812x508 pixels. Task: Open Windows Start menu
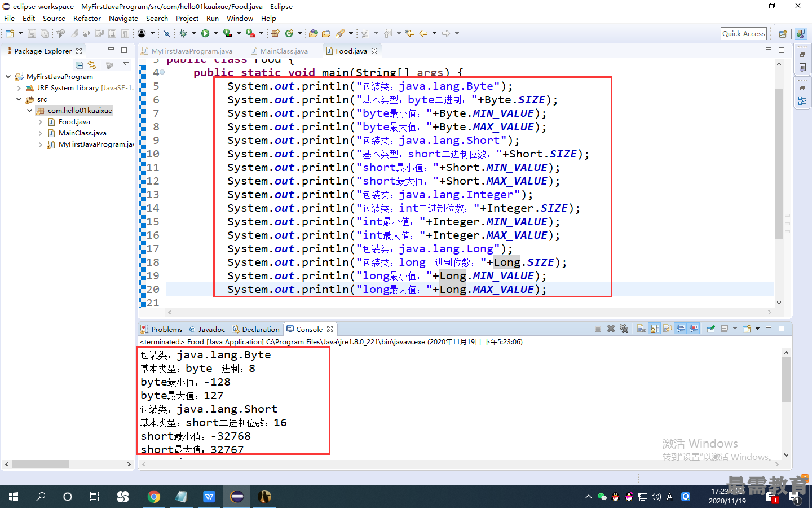point(14,497)
